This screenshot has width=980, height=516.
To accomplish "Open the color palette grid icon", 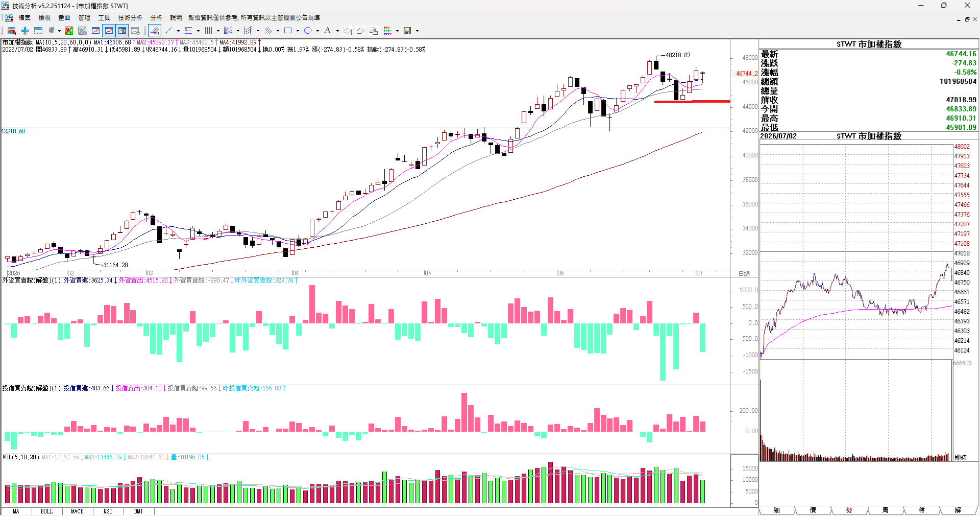I will [388, 31].
